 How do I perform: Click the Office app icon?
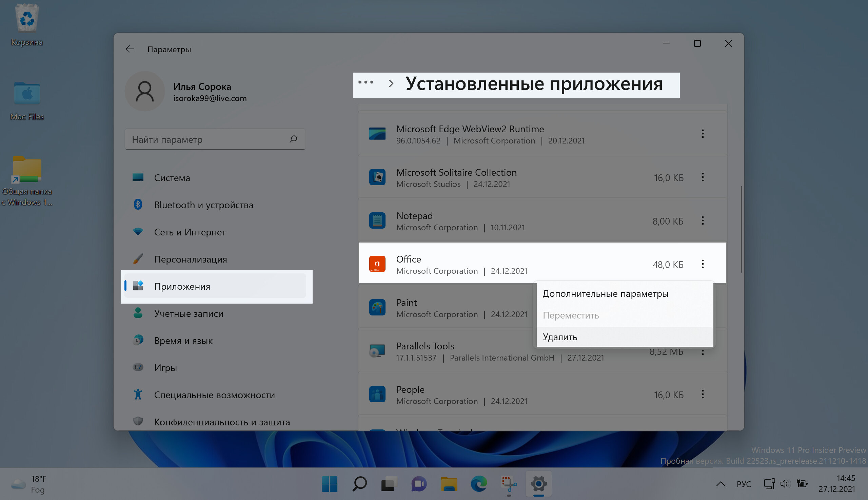(x=377, y=264)
